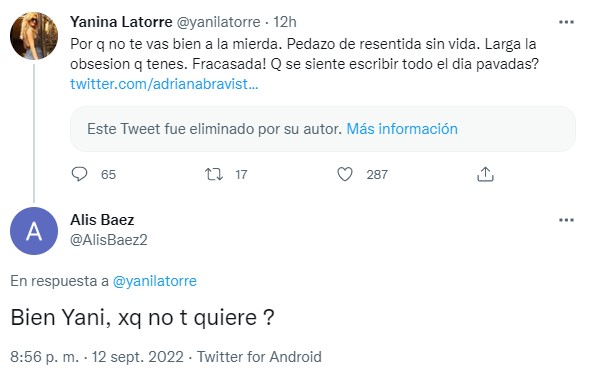The width and height of the screenshot is (589, 381).
Task: Open more options on Alis Baez's reply
Action: pos(566,220)
